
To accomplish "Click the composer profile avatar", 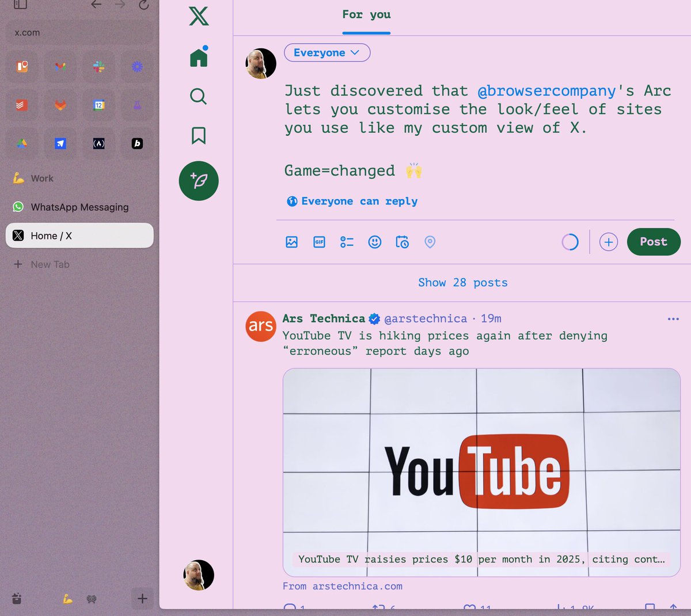I will (261, 63).
